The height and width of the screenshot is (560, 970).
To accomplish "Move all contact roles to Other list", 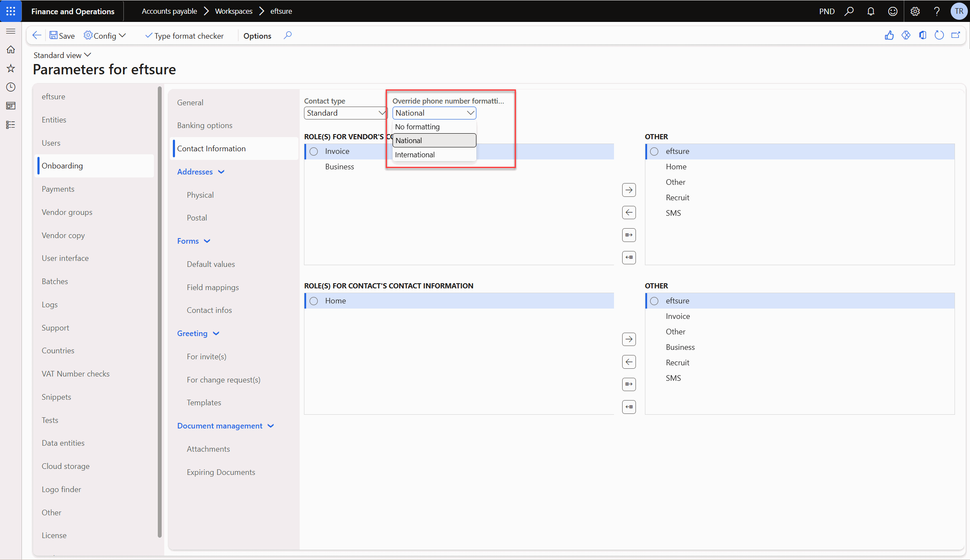I will coord(629,384).
